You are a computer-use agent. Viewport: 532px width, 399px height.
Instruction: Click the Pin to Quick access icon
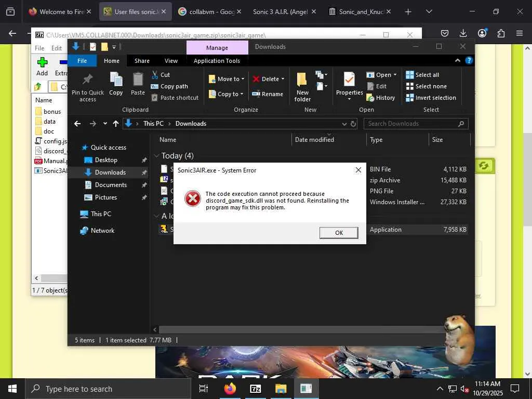(x=87, y=79)
